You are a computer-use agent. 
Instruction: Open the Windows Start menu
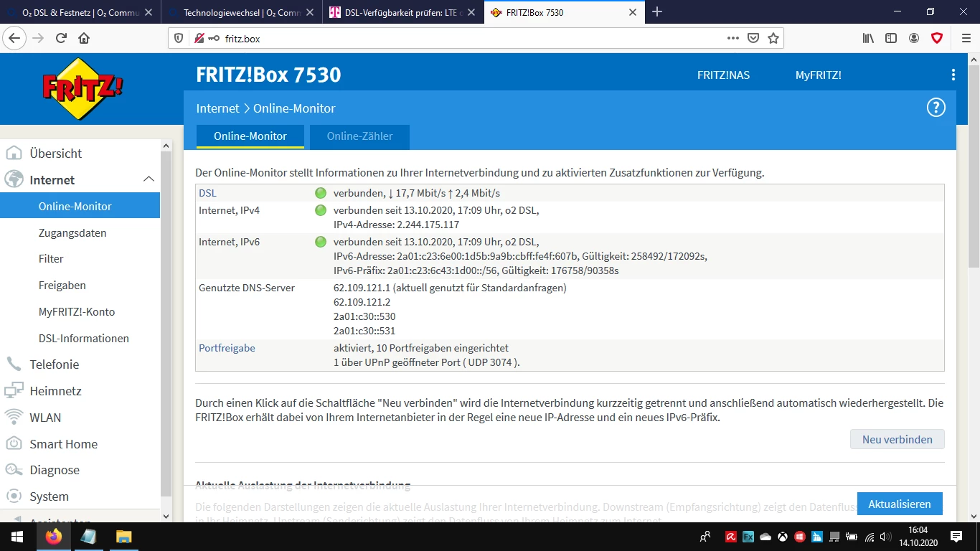(17, 536)
